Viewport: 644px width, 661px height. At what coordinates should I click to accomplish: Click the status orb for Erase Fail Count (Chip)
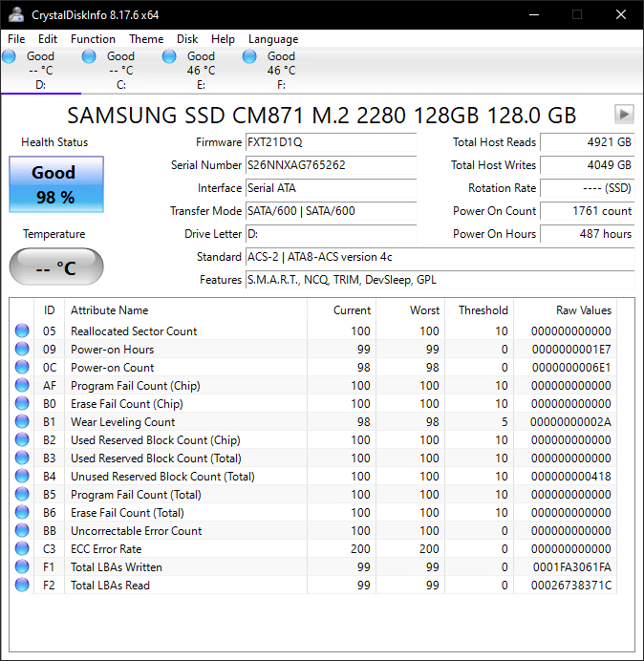(22, 403)
